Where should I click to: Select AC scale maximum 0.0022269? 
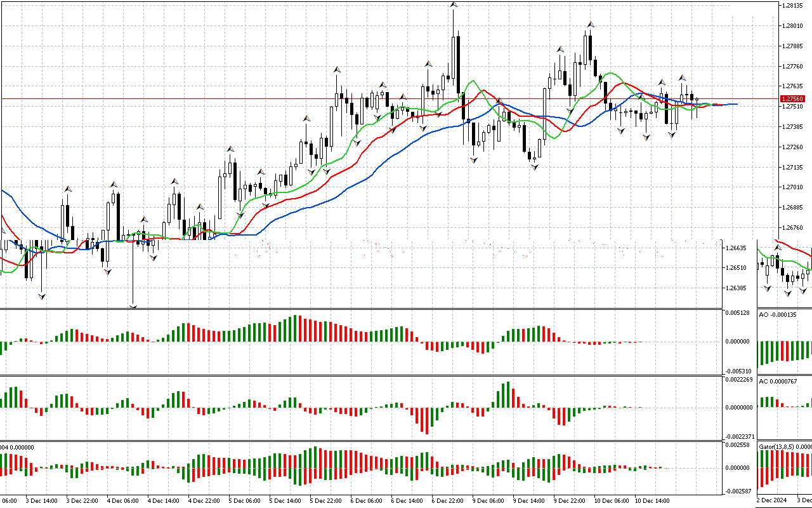click(x=740, y=380)
